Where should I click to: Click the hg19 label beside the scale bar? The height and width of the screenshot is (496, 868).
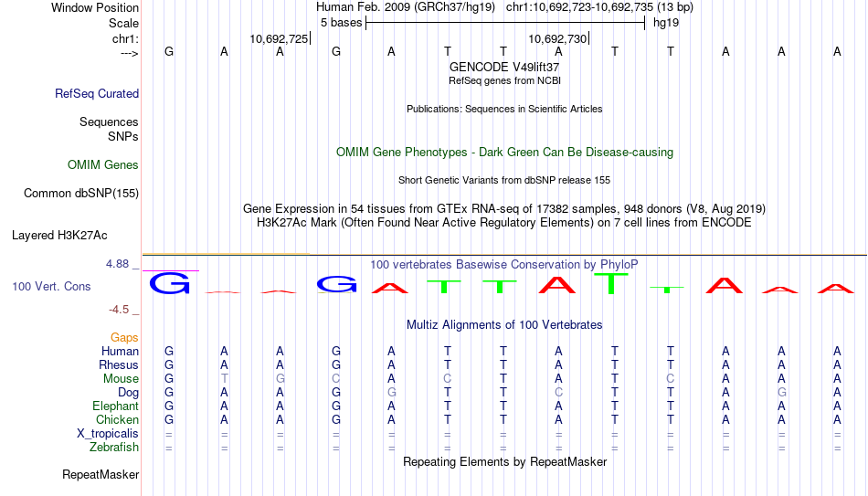[666, 23]
